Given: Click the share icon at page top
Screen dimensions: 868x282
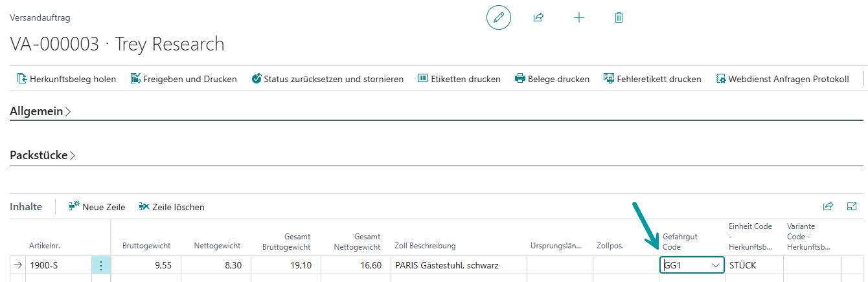Looking at the screenshot, I should point(538,17).
